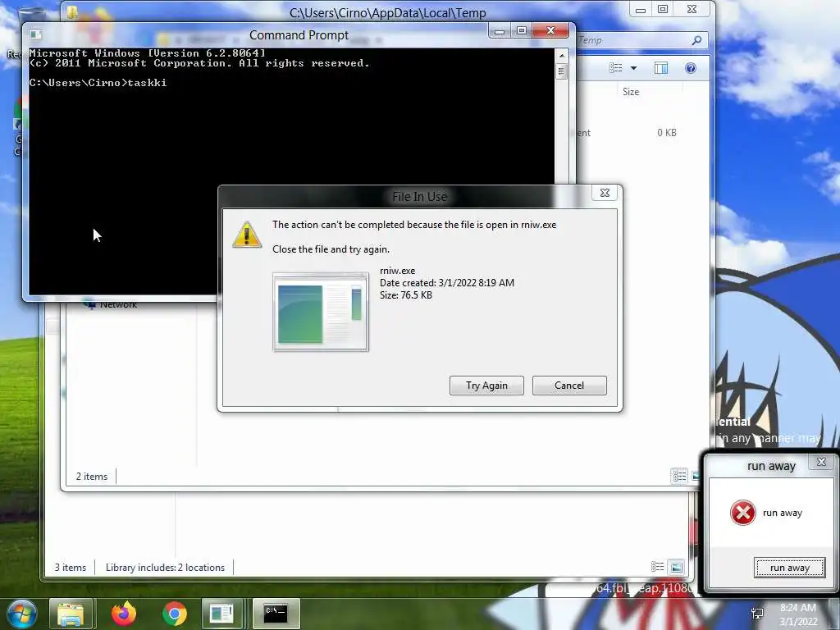This screenshot has height=630, width=840.
Task: Switch to Command Prompt via taskbar icon
Action: [x=276, y=614]
